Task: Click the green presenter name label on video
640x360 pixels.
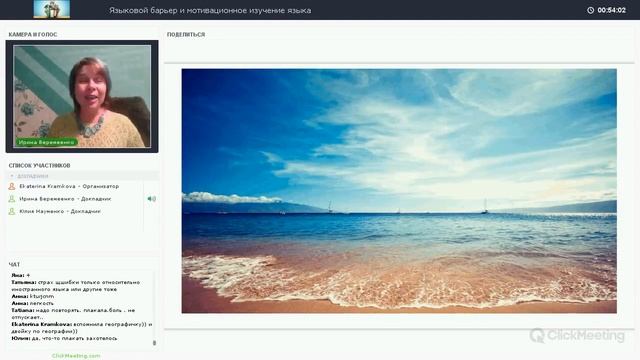Action: click(x=47, y=142)
